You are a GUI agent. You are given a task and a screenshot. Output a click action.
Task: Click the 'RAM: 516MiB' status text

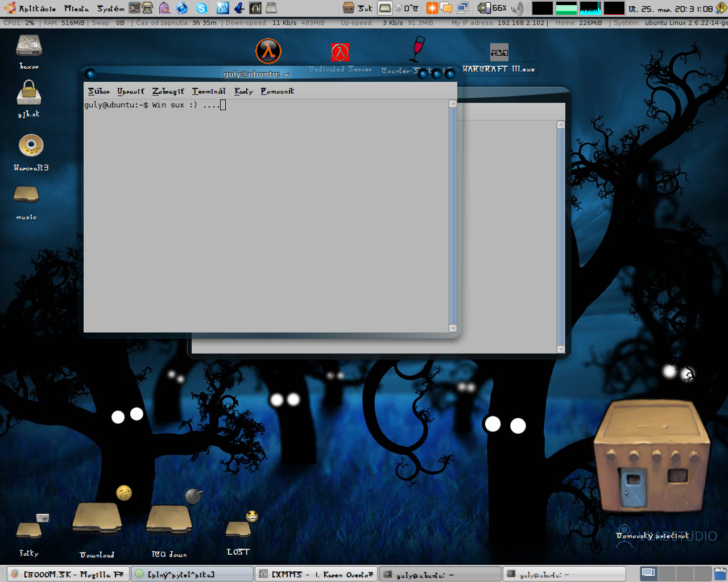(64, 23)
